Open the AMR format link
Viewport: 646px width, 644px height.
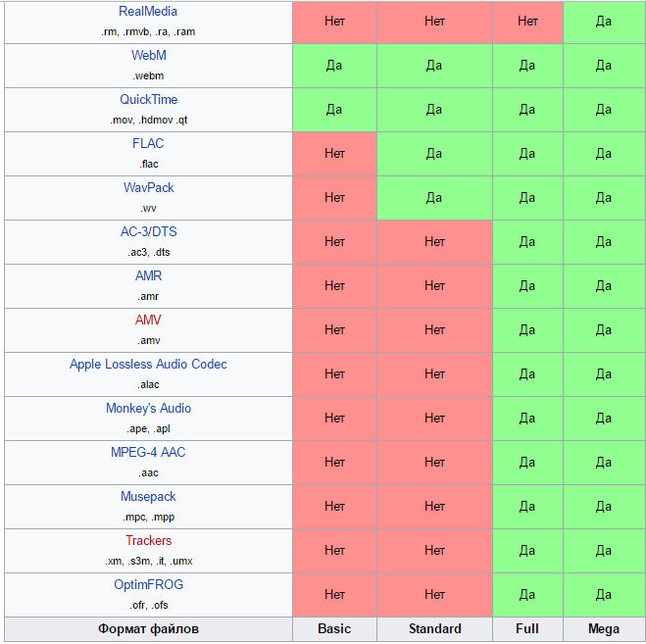pos(148,276)
